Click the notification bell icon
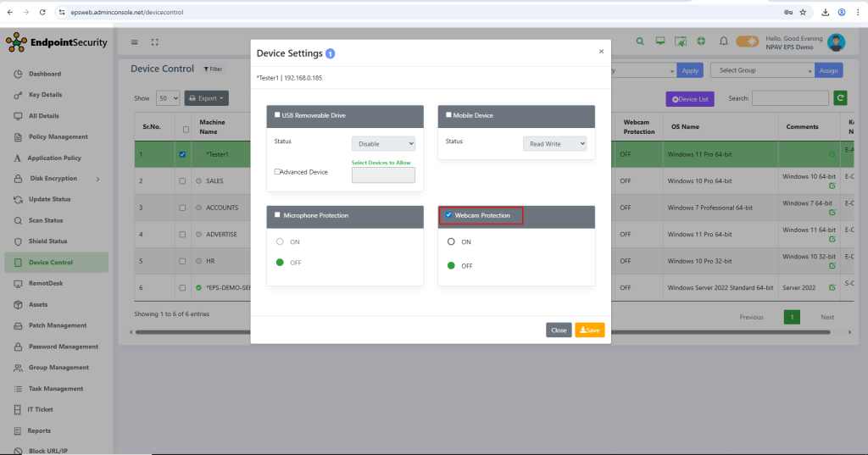868x455 pixels. [724, 42]
